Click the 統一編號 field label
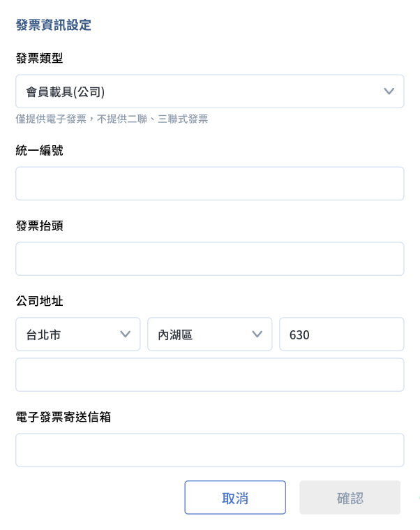The height and width of the screenshot is (530, 420). [x=40, y=150]
